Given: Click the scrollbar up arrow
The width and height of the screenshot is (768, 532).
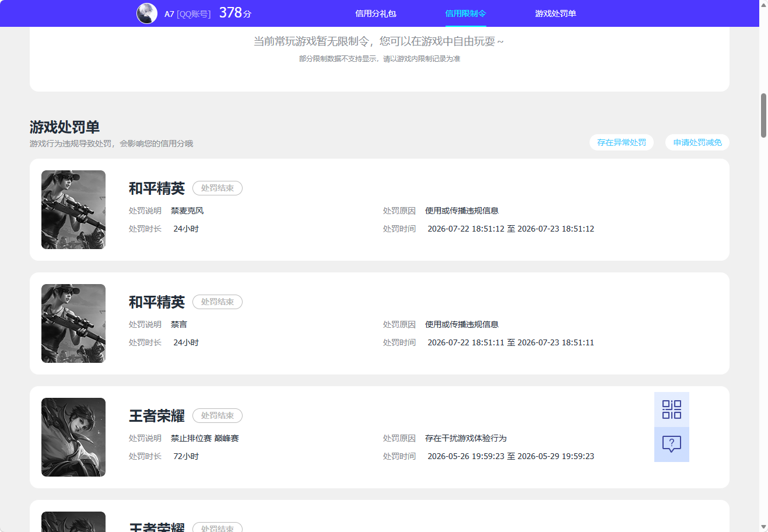Looking at the screenshot, I should pyautogui.click(x=763, y=5).
